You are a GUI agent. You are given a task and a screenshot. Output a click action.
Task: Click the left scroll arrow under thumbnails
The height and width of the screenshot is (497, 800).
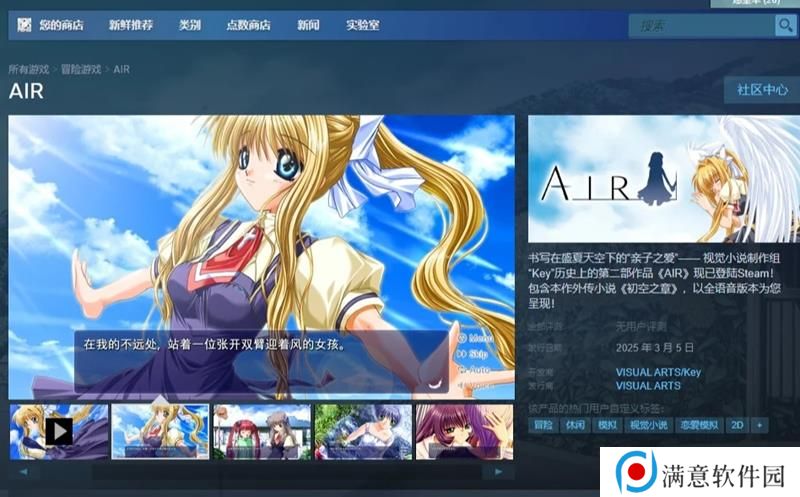[23, 471]
